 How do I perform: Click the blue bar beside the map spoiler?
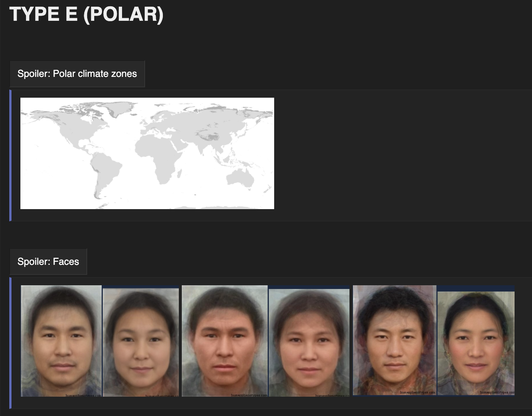[10, 155]
